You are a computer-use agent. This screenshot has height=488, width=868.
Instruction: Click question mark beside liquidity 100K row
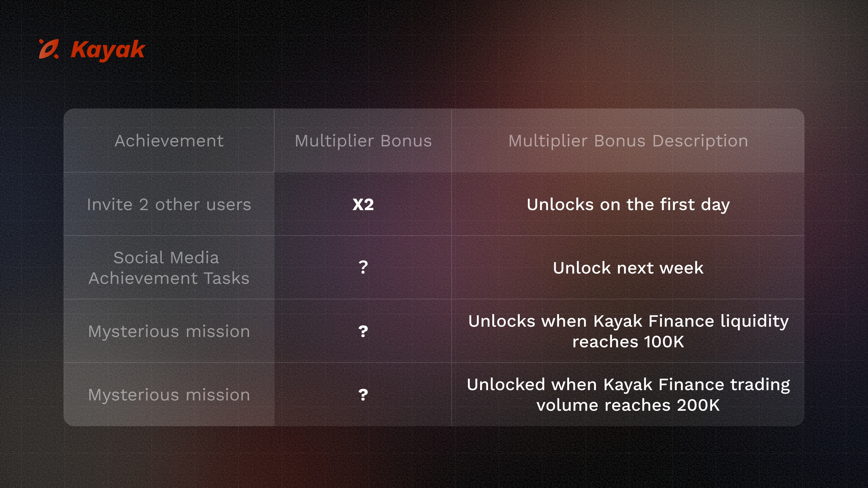[x=363, y=331]
